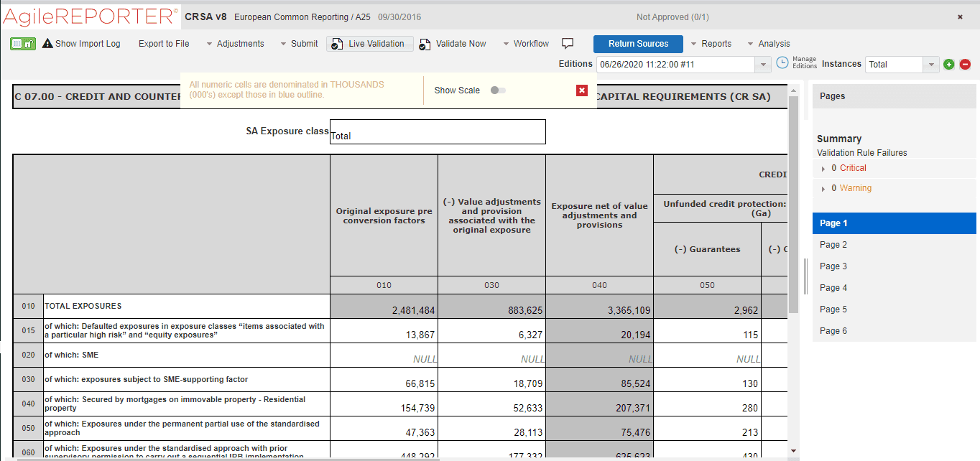Switch to Page 3
Screen dimensions: 980x461
pos(833,266)
